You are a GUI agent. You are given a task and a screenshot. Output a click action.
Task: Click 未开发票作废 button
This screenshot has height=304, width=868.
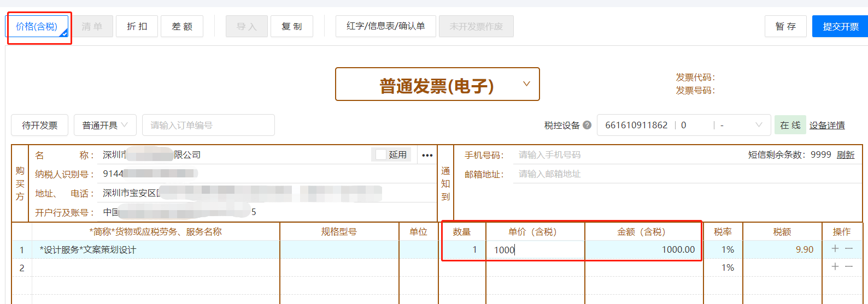(x=476, y=26)
